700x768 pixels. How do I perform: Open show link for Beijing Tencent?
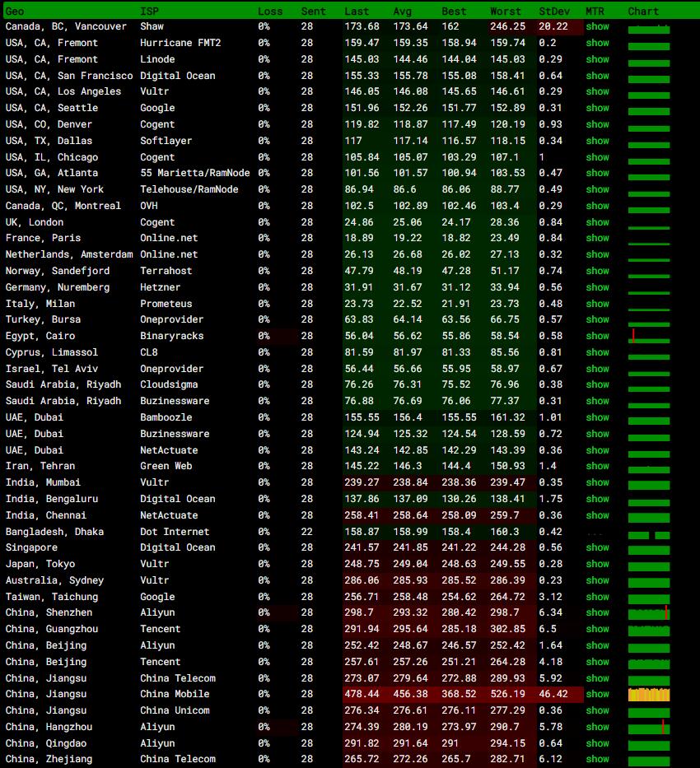click(x=597, y=662)
